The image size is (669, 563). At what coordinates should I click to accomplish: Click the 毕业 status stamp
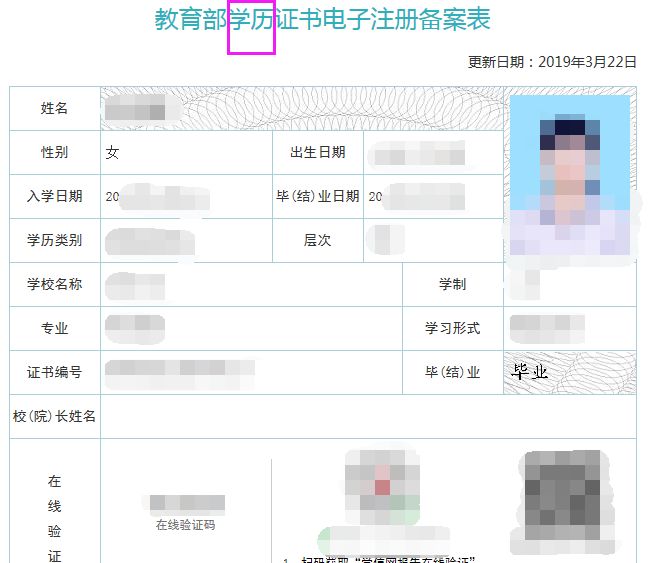click(x=529, y=372)
